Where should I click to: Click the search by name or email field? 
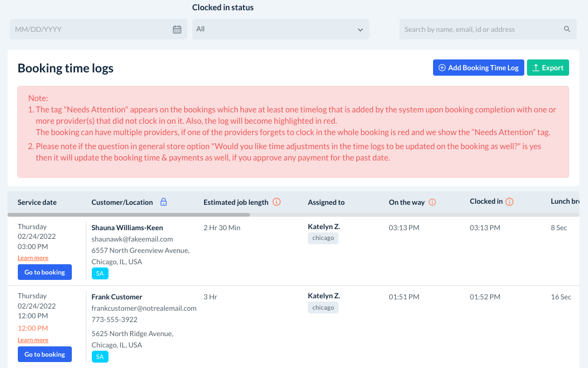[x=481, y=30]
